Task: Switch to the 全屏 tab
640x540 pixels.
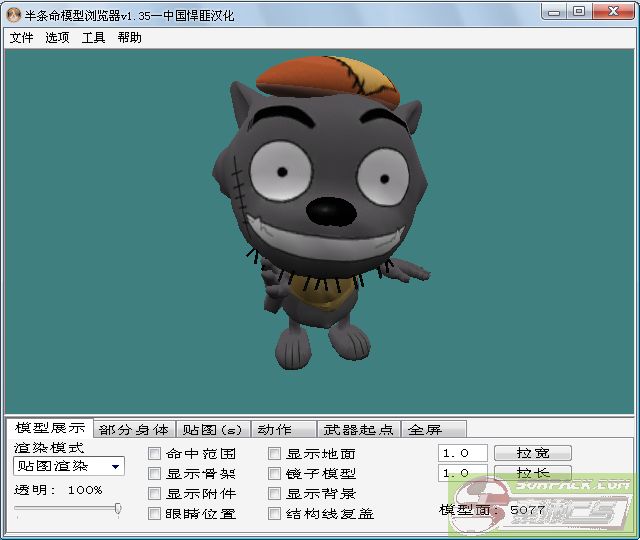Action: coord(424,430)
